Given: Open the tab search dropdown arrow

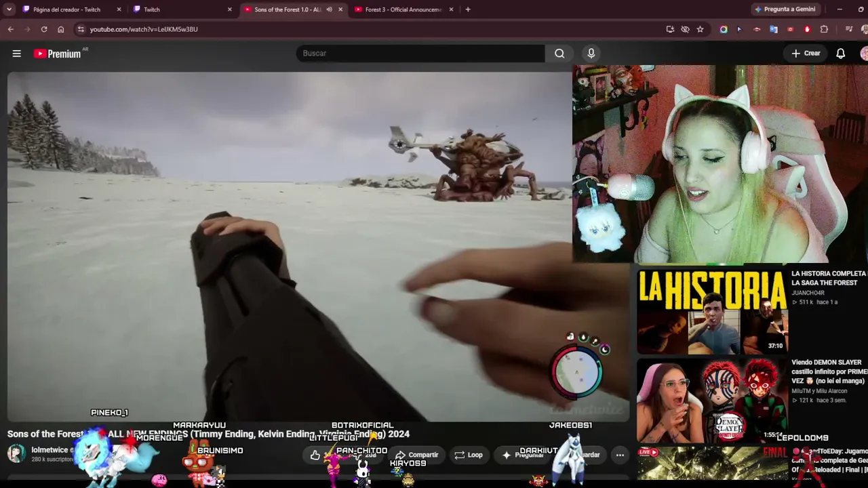Looking at the screenshot, I should click(x=9, y=9).
